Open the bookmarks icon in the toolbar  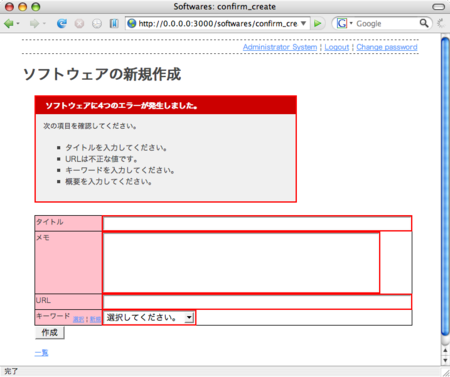[x=114, y=24]
